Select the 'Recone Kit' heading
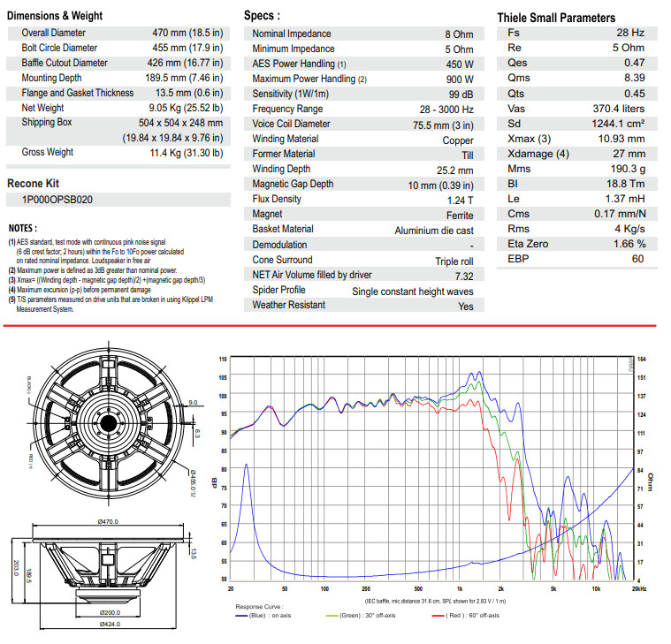The image size is (671, 644). point(33,184)
